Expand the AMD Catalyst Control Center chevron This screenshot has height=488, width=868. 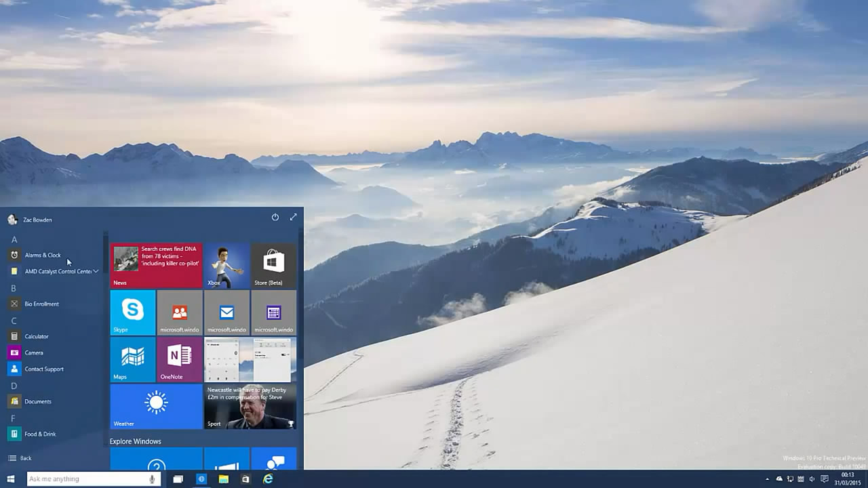(96, 270)
